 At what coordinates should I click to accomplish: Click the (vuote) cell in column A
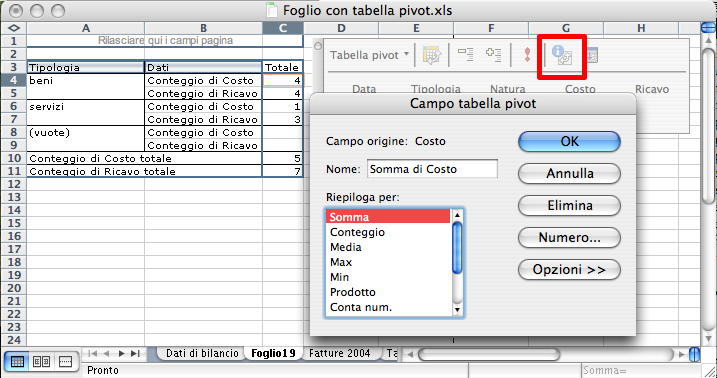pos(86,133)
